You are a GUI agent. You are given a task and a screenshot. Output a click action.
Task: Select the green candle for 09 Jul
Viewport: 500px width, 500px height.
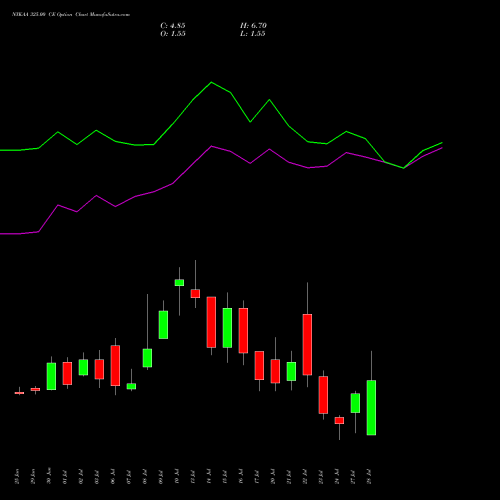(163, 325)
